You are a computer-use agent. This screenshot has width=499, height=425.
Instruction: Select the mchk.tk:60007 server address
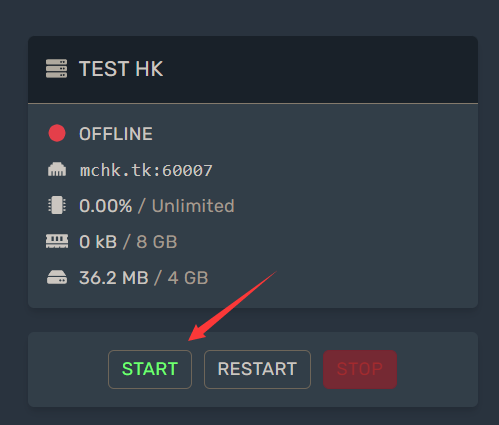pyautogui.click(x=146, y=170)
